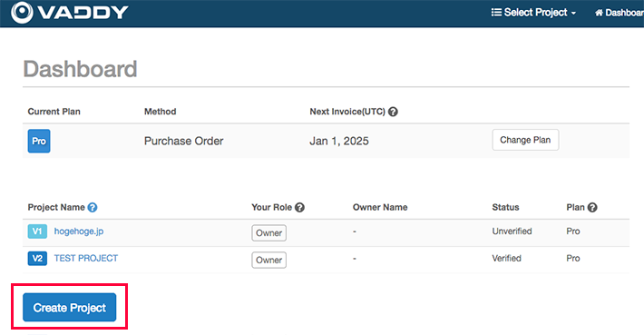Go to Dashboard in top navigation
This screenshot has height=335, width=644.
(619, 13)
